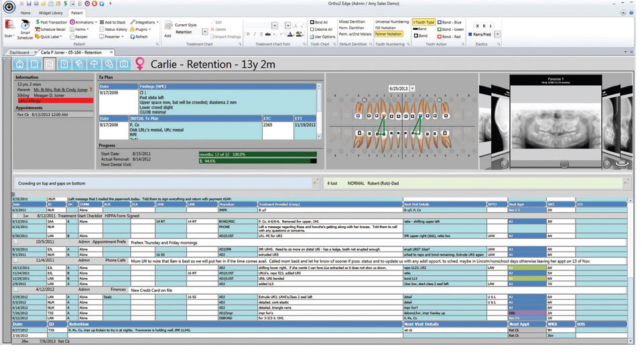Expand the Current Style Retention dropdown
644x355 pixels.
coord(205,32)
